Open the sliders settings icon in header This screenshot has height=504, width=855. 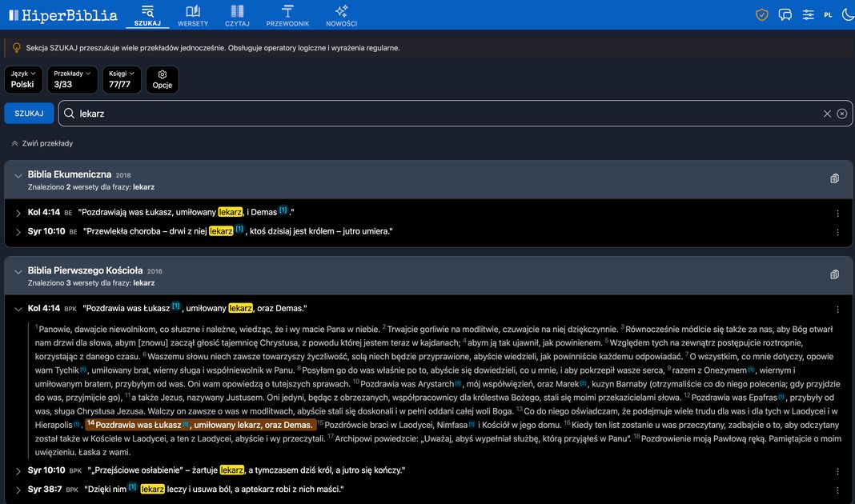(808, 14)
